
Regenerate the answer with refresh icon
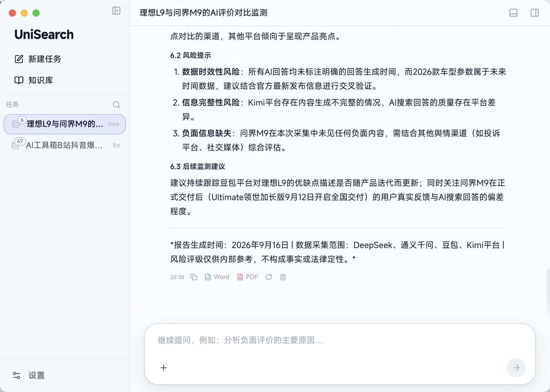pyautogui.click(x=269, y=277)
